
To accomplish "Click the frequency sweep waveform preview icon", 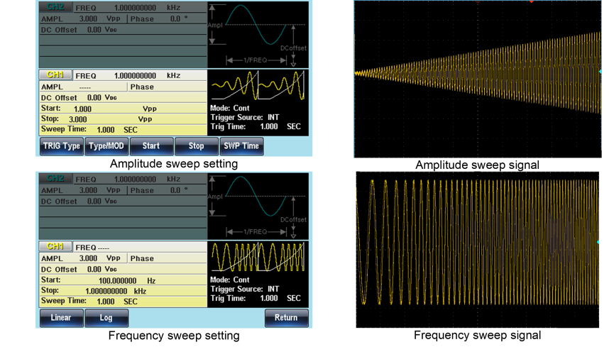I will pyautogui.click(x=258, y=258).
